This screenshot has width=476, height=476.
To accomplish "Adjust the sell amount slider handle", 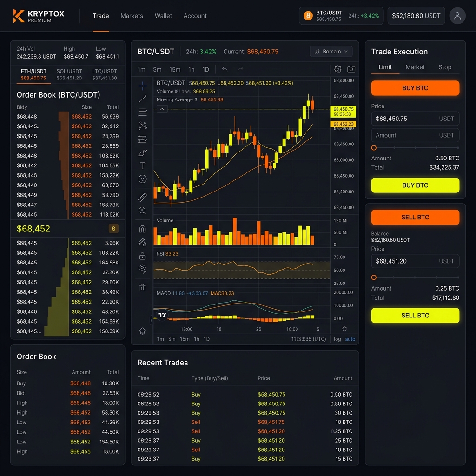I will click(374, 278).
